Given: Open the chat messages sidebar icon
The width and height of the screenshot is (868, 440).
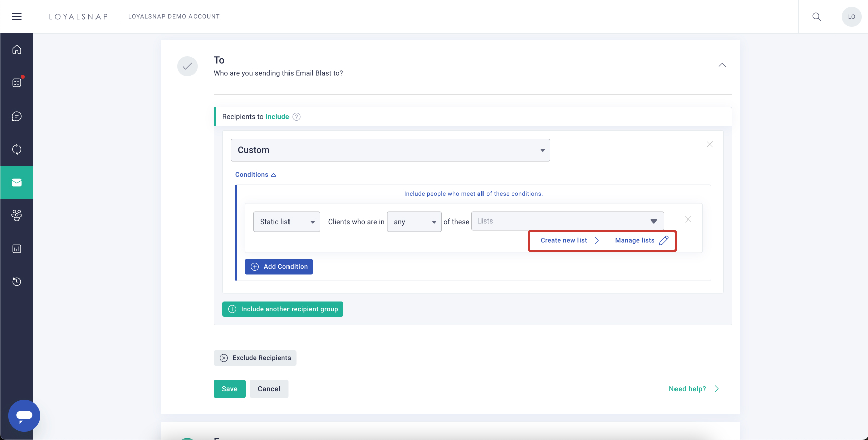Looking at the screenshot, I should click(x=17, y=116).
